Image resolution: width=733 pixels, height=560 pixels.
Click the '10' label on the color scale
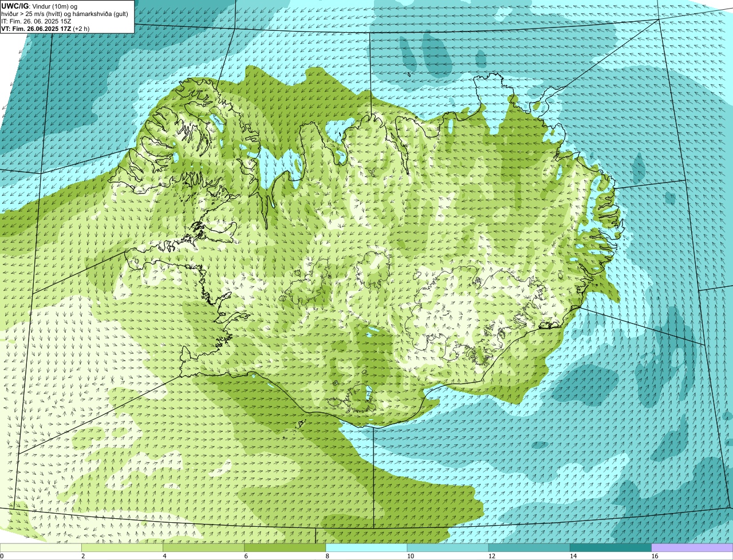click(x=410, y=556)
